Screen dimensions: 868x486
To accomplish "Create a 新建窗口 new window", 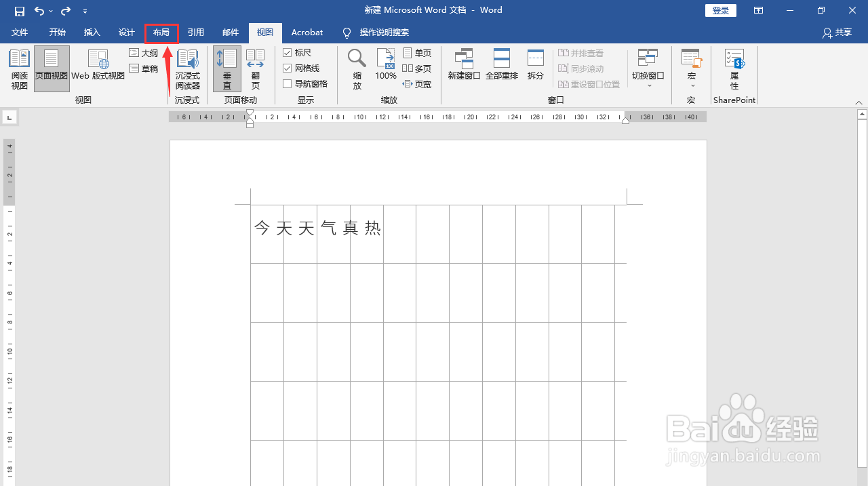I will coord(464,64).
